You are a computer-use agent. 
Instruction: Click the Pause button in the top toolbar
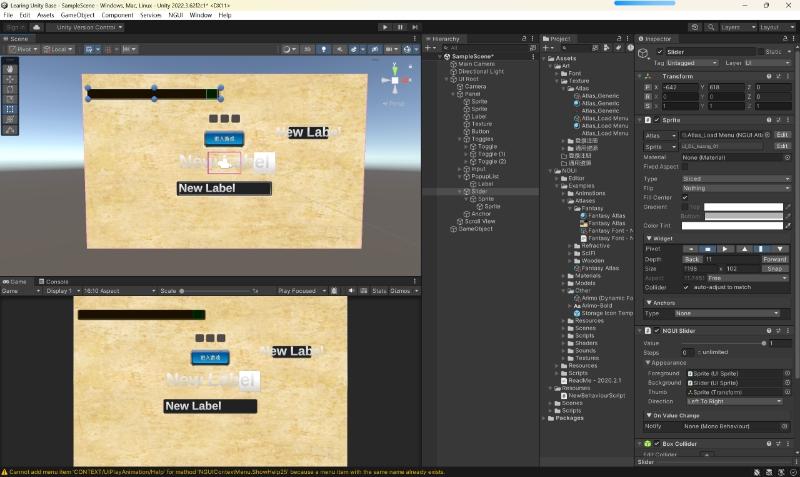point(400,27)
